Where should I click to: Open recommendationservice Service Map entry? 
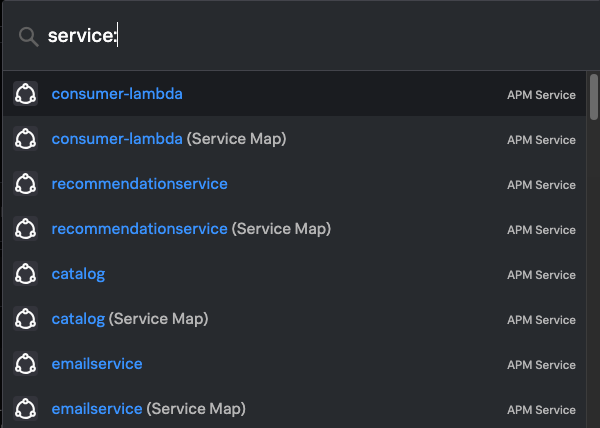(191, 229)
